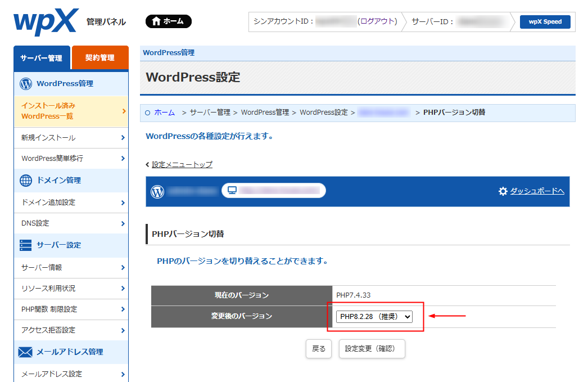Open ダッシュボードへ link
This screenshot has width=588, height=382.
tap(537, 191)
